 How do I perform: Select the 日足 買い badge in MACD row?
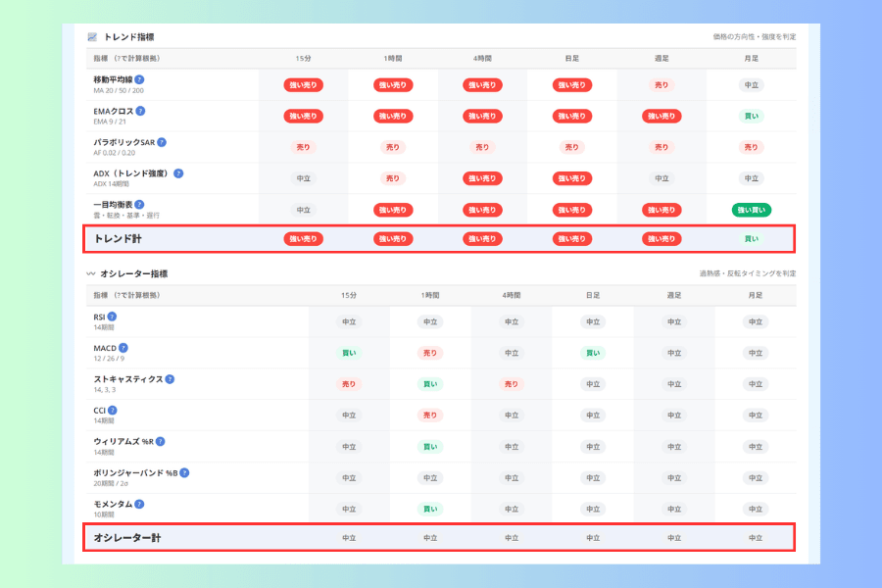click(593, 354)
